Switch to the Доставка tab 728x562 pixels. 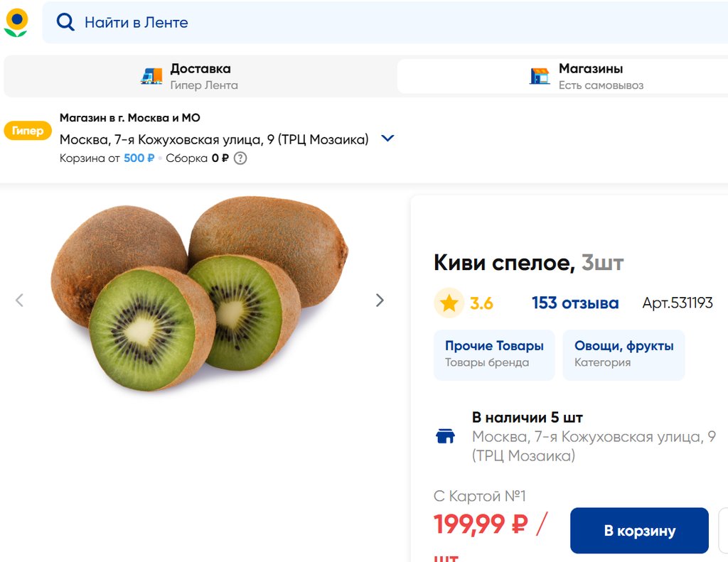(200, 76)
